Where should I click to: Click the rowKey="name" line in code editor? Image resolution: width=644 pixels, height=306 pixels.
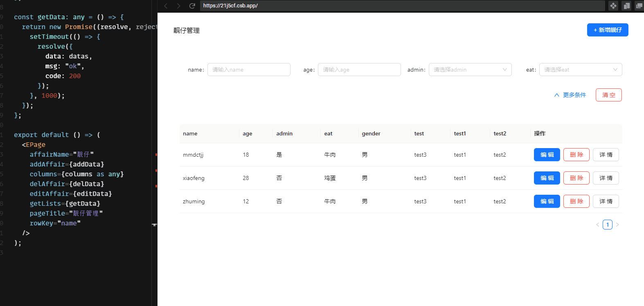point(55,223)
